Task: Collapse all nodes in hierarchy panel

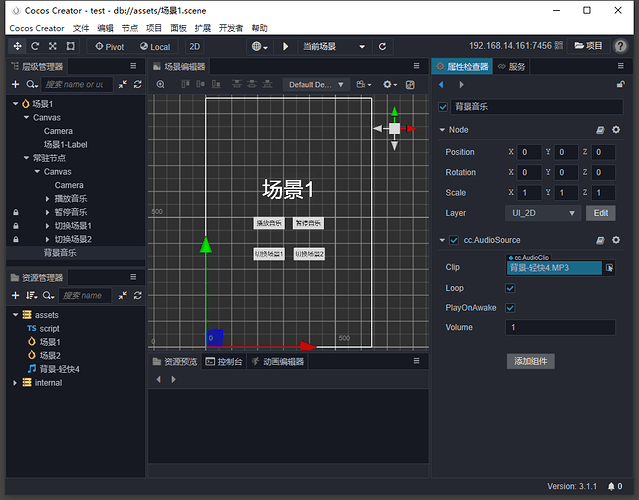Action: pyautogui.click(x=123, y=84)
